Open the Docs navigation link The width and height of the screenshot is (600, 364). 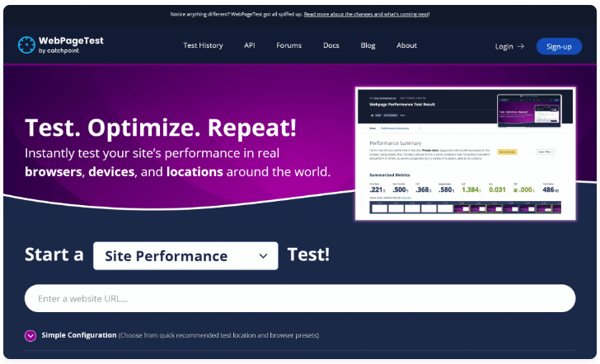331,45
